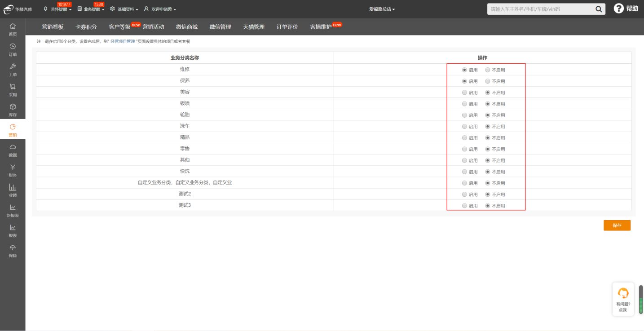Click the 钣喷 category name cell
This screenshot has height=331, width=644.
185,103
